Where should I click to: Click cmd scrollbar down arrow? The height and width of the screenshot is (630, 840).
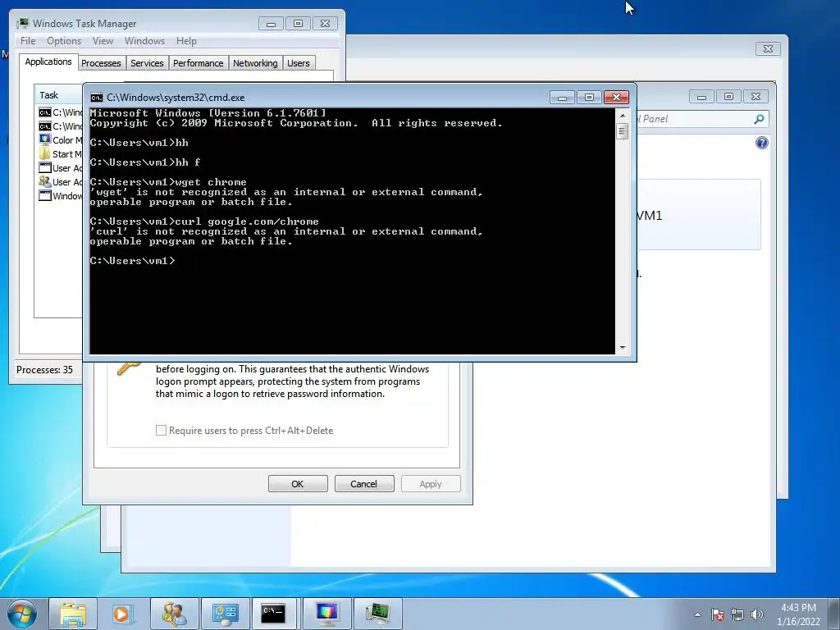pyautogui.click(x=623, y=348)
